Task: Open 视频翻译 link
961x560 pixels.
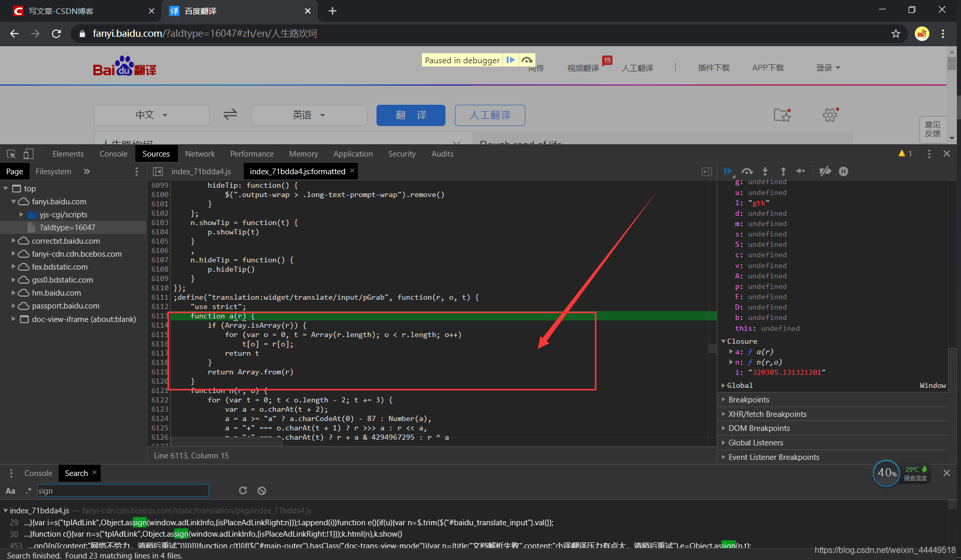Action: tap(583, 68)
